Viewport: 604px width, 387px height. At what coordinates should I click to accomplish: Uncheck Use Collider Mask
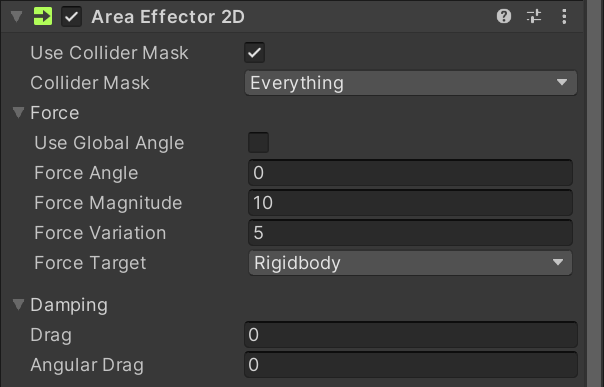(x=254, y=52)
